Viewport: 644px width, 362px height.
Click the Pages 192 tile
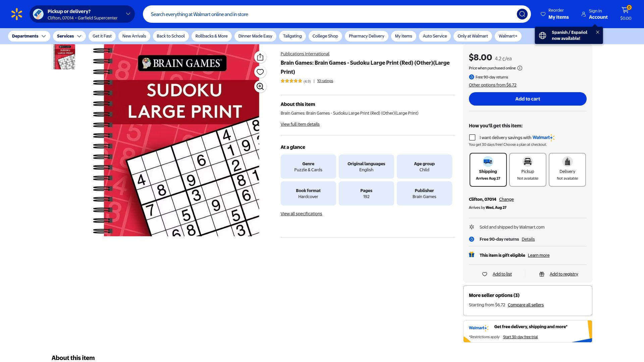(x=366, y=193)
